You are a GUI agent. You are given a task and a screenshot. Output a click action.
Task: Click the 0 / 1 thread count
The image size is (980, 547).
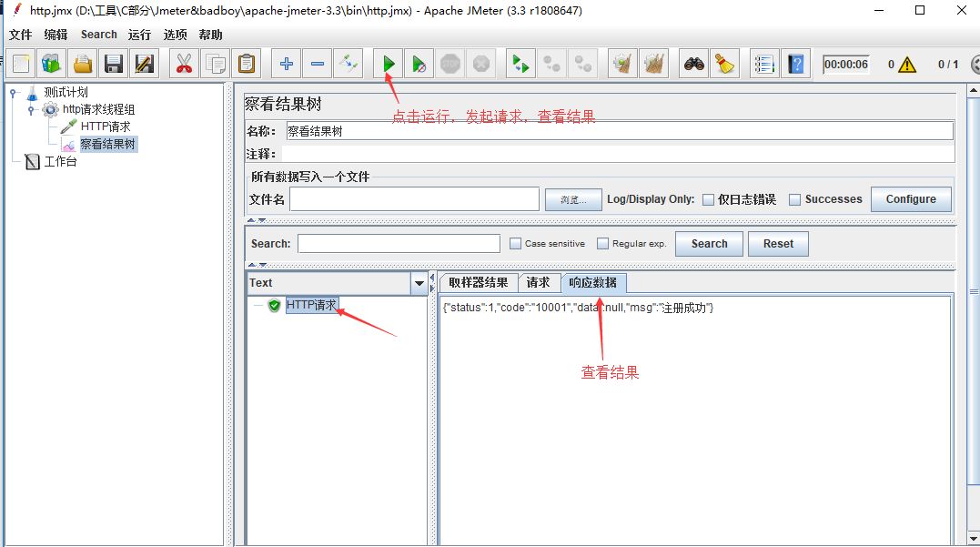click(947, 65)
